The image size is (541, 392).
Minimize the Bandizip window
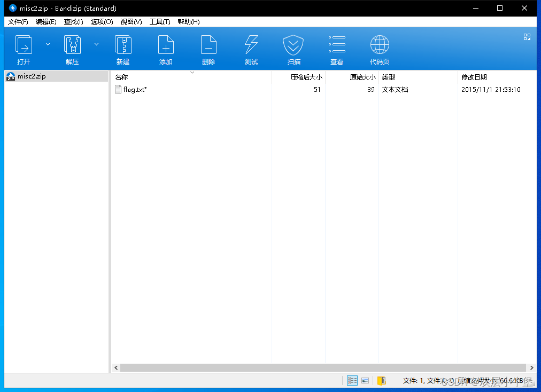coord(475,8)
